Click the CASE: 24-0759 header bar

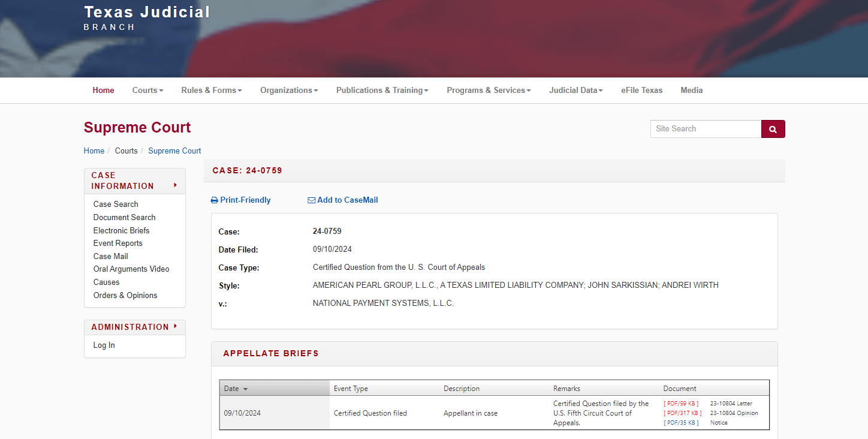point(495,171)
